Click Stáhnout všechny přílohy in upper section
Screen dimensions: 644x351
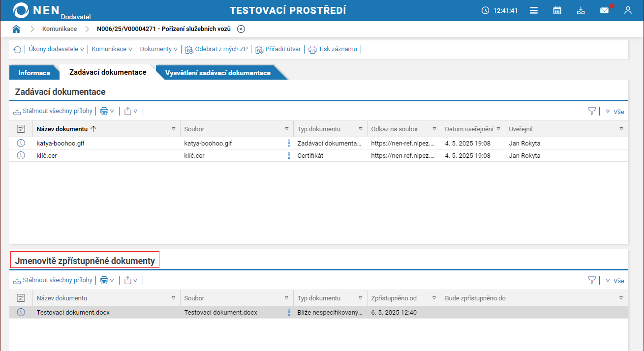[x=53, y=111]
